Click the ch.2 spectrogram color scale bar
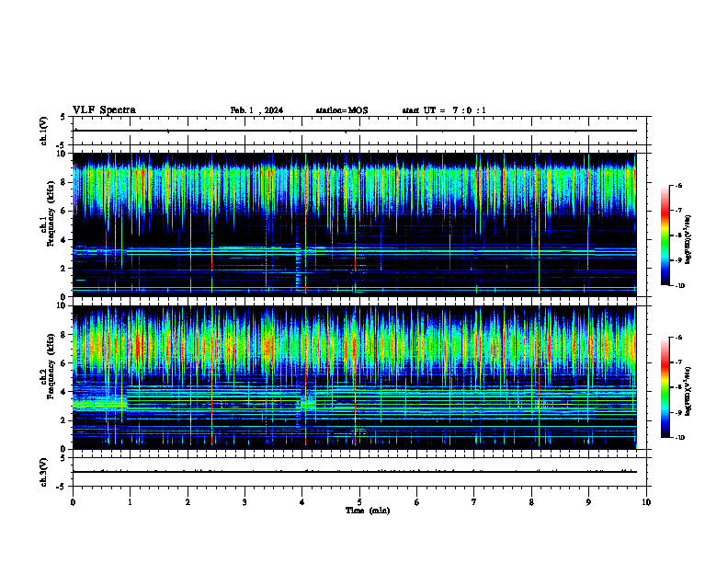The width and height of the screenshot is (728, 563). pos(665,387)
